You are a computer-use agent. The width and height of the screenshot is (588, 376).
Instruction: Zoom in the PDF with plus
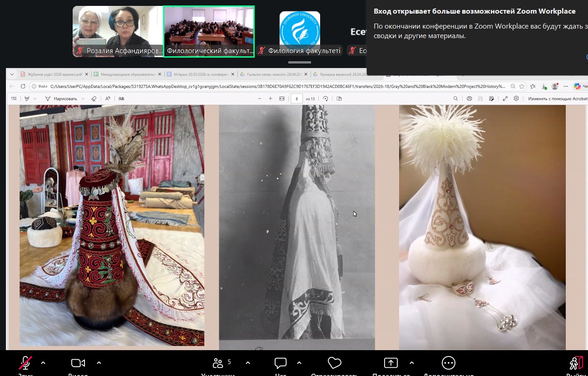pos(271,98)
